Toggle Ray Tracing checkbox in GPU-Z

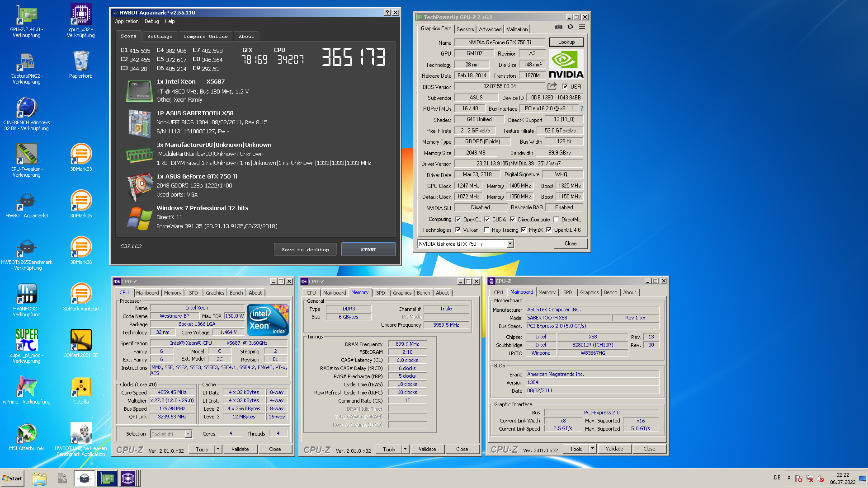click(486, 230)
